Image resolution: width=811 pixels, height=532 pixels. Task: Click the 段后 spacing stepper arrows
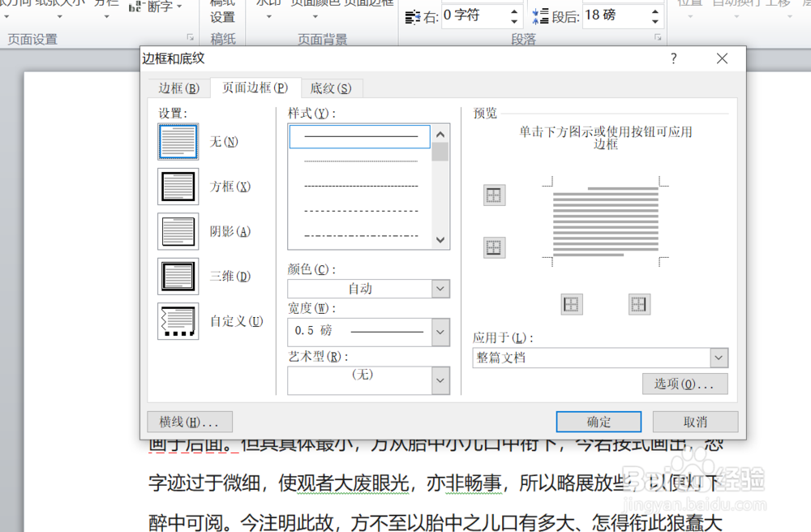655,15
